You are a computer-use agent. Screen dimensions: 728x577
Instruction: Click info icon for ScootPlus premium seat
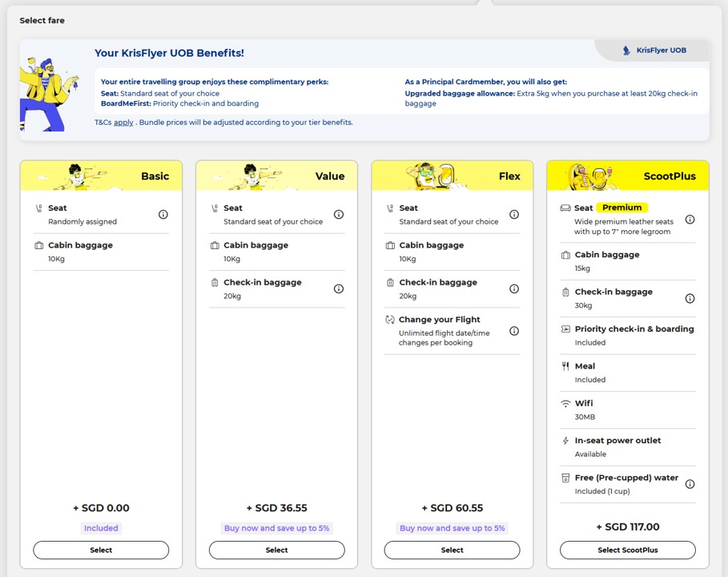[x=690, y=220]
